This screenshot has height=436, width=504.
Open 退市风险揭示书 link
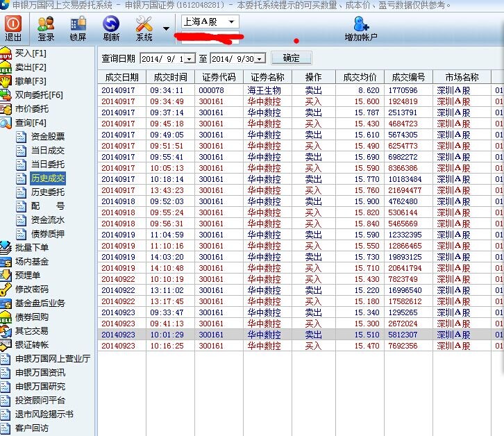click(x=44, y=414)
